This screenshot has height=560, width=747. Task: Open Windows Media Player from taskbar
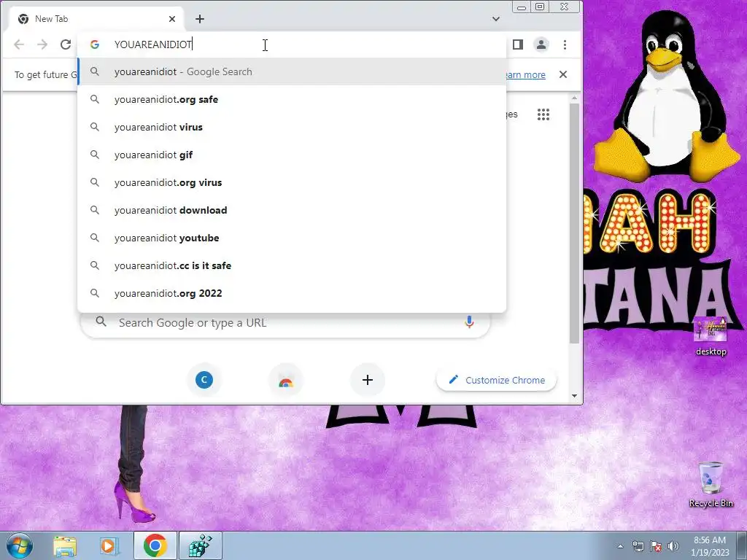tap(108, 545)
